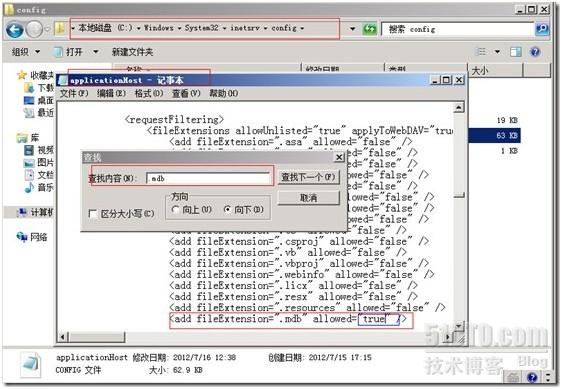Click the Explorer forward navigation arrow
Screen dimensions: 562x389
point(35,29)
